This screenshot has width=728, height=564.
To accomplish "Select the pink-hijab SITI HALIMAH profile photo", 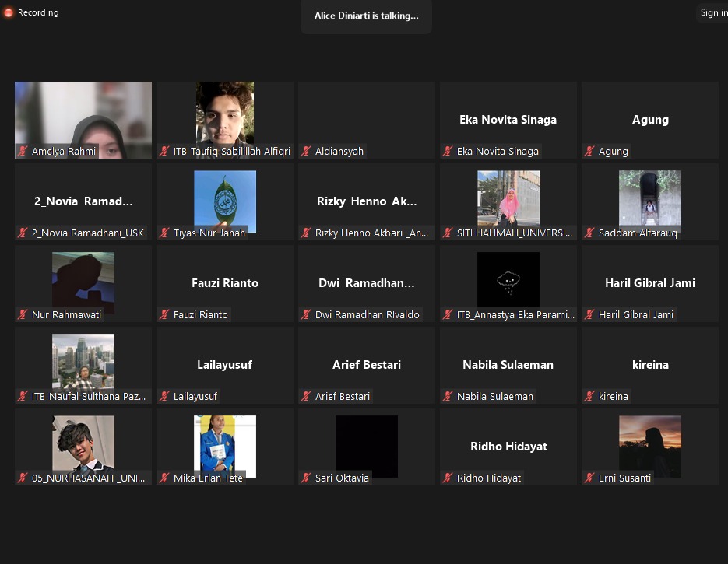I will pos(508,198).
